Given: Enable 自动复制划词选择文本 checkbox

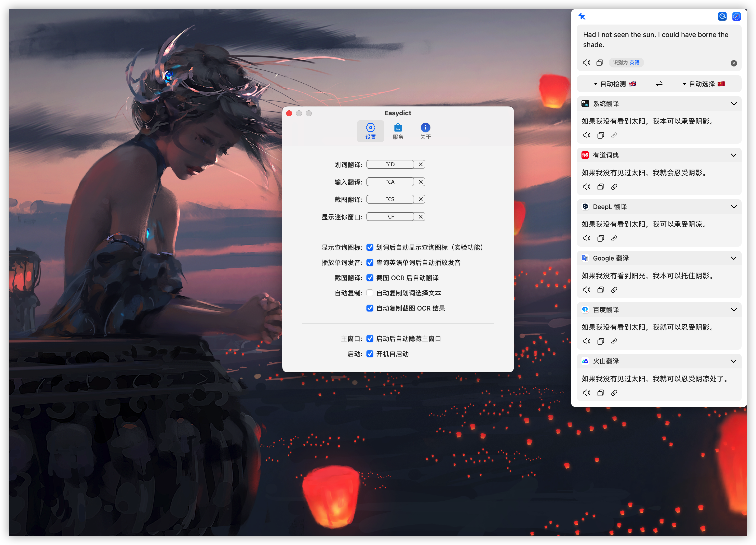Looking at the screenshot, I should [370, 293].
